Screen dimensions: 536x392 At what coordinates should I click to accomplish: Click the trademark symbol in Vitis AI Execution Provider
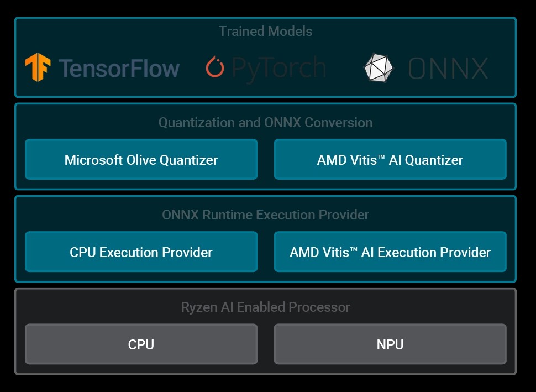click(x=354, y=249)
